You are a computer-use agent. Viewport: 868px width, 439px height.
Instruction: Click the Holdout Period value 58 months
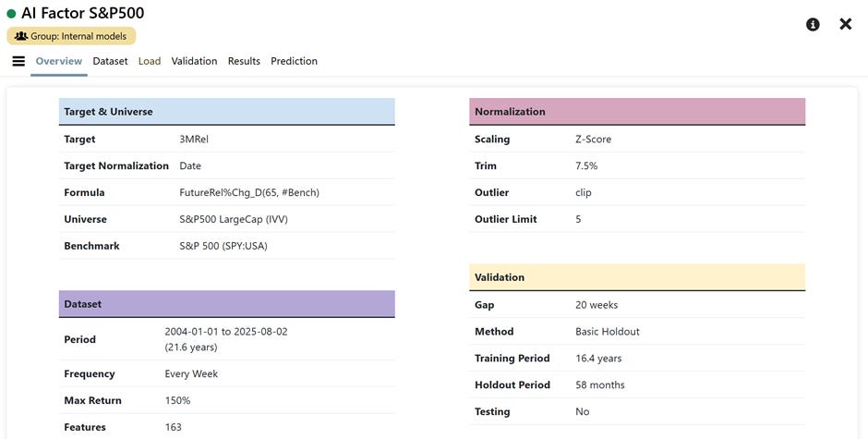(x=599, y=384)
